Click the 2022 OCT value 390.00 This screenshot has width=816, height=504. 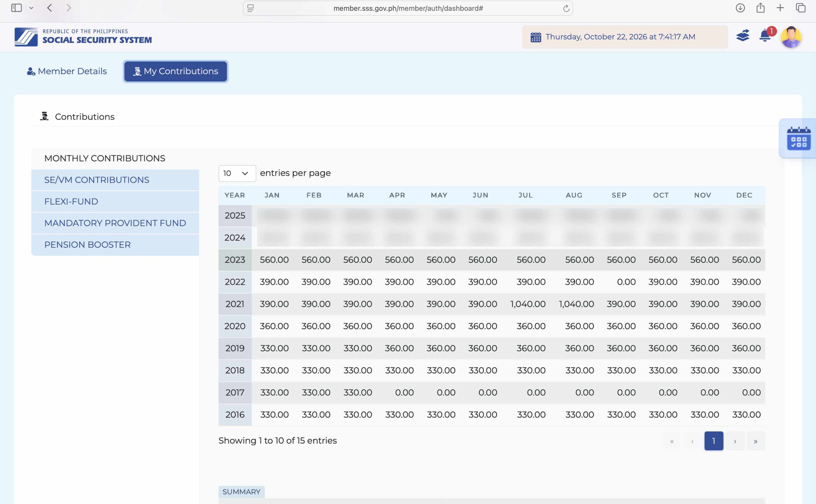[x=663, y=282]
